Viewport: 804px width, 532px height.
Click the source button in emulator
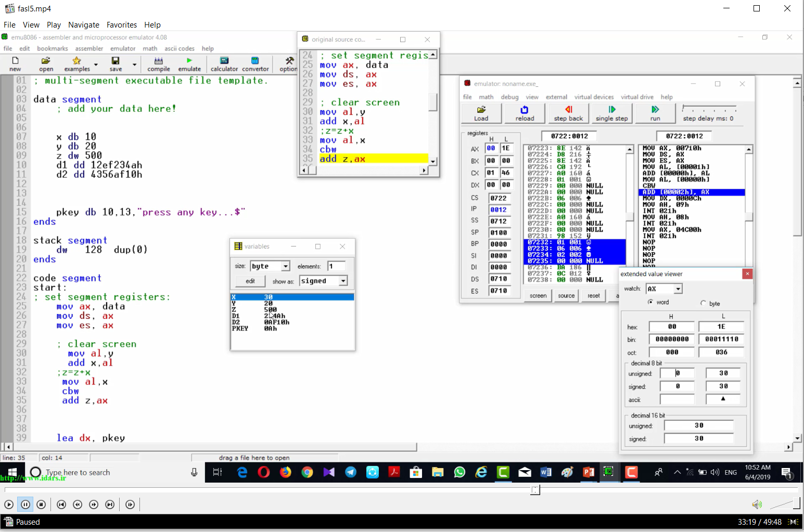pyautogui.click(x=566, y=296)
